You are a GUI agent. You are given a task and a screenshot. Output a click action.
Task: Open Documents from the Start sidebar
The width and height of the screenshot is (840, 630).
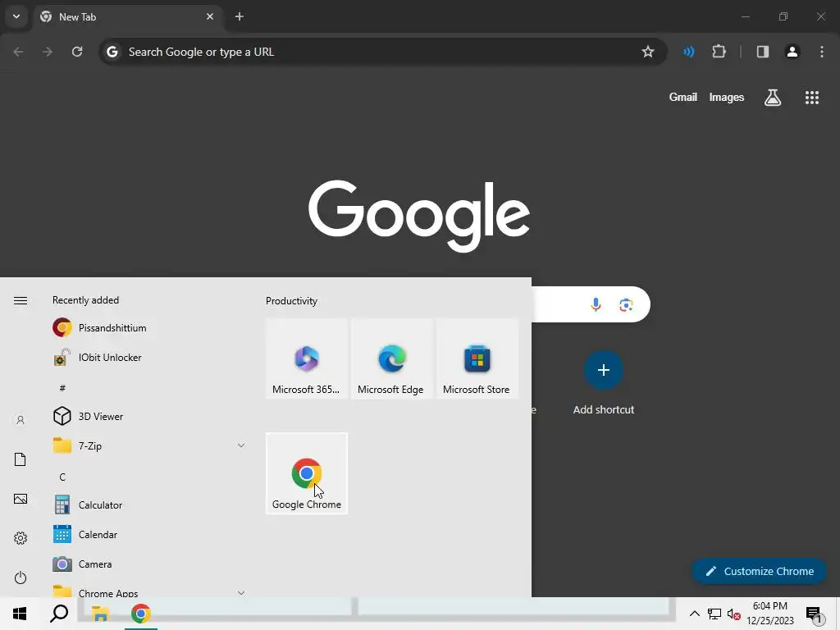tap(21, 459)
